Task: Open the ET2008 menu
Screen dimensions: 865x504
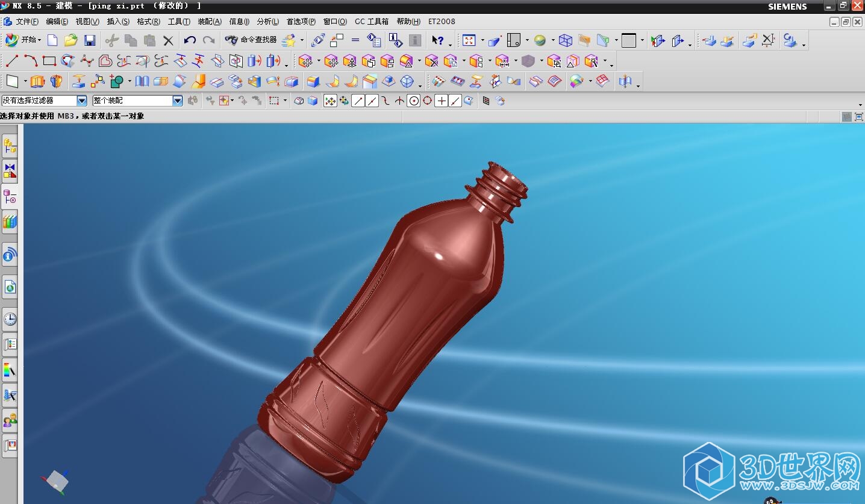Action: [x=442, y=22]
